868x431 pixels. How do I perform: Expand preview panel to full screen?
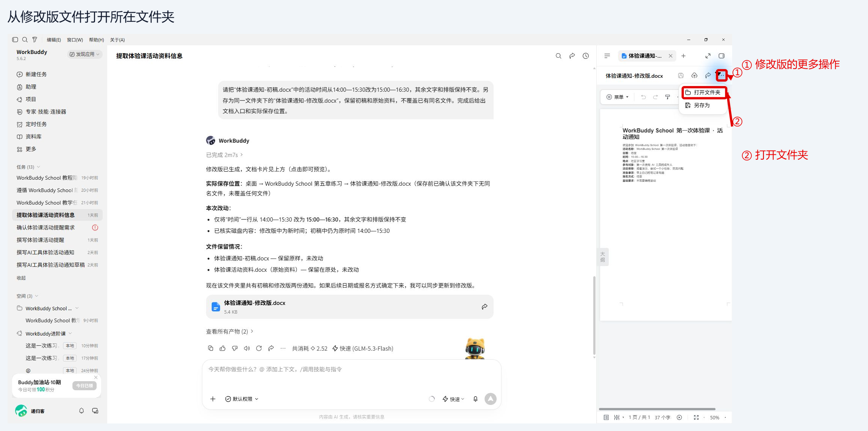pos(708,56)
